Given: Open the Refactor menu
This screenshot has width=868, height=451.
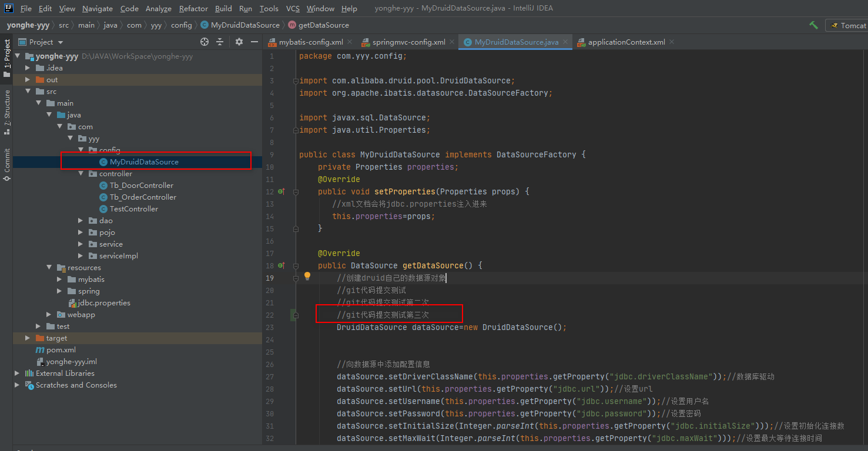Looking at the screenshot, I should 193,9.
